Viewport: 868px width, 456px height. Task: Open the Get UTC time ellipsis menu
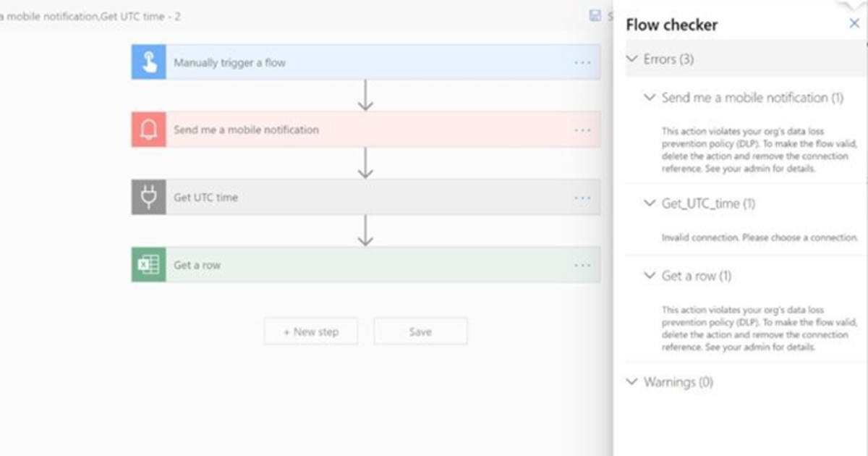click(583, 197)
